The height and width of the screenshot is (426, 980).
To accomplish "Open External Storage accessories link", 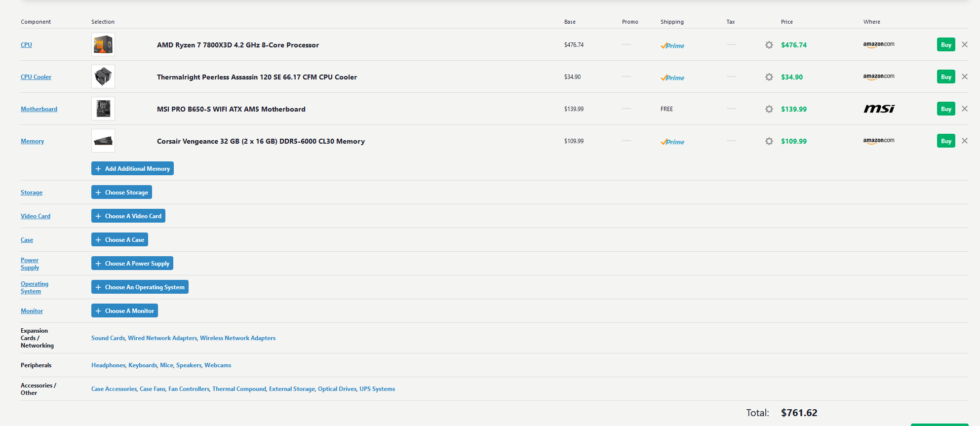I will click(x=292, y=389).
